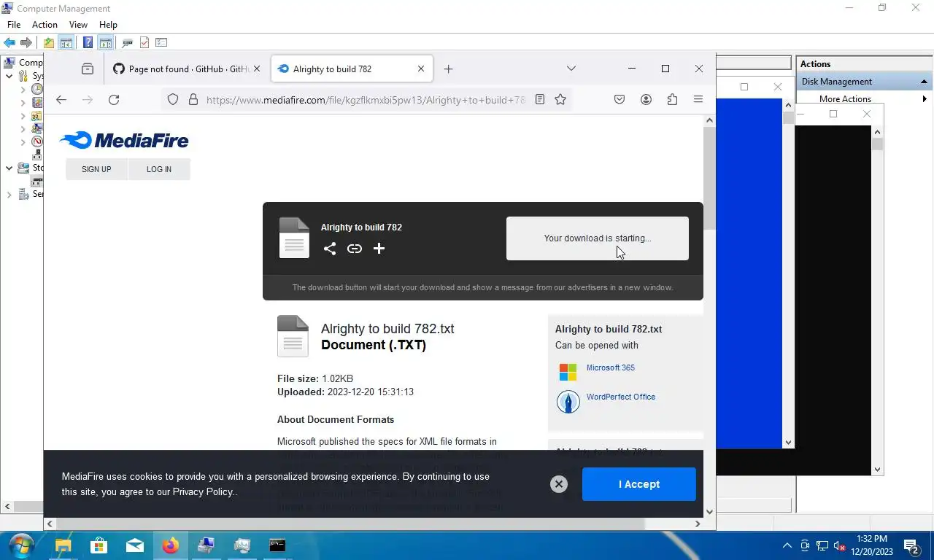Click the share icon under file name
934x560 pixels.
(330, 249)
